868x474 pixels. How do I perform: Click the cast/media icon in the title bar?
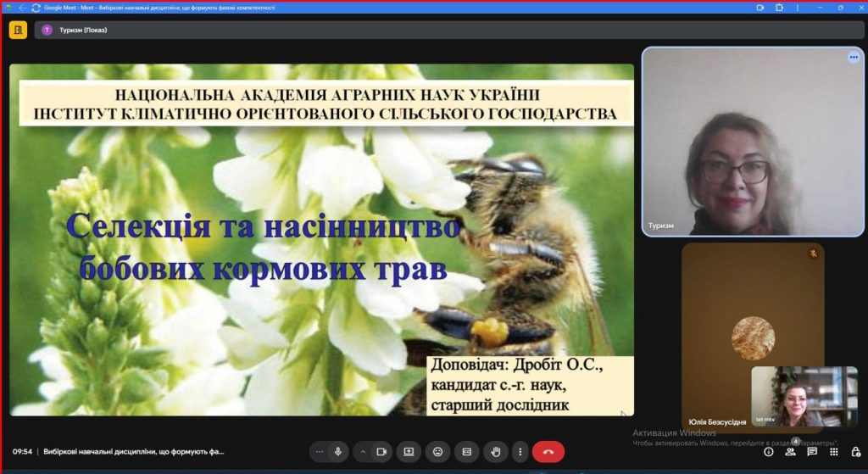[760, 8]
